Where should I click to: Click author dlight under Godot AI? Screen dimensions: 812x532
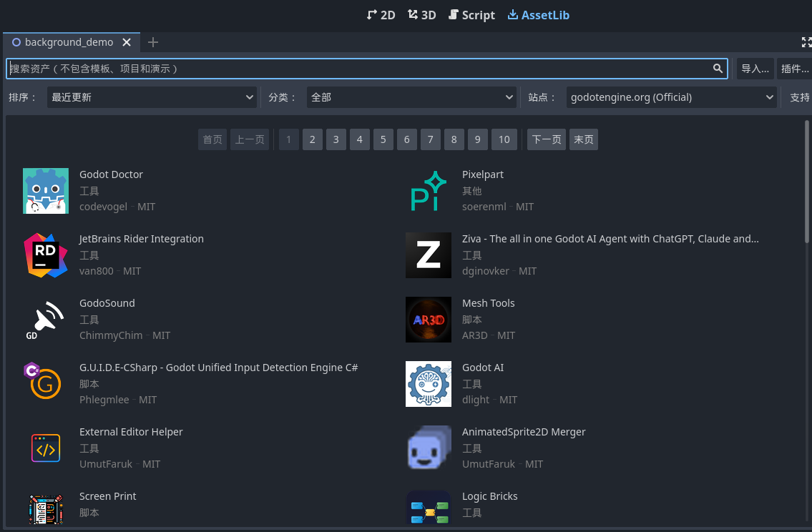(x=475, y=400)
